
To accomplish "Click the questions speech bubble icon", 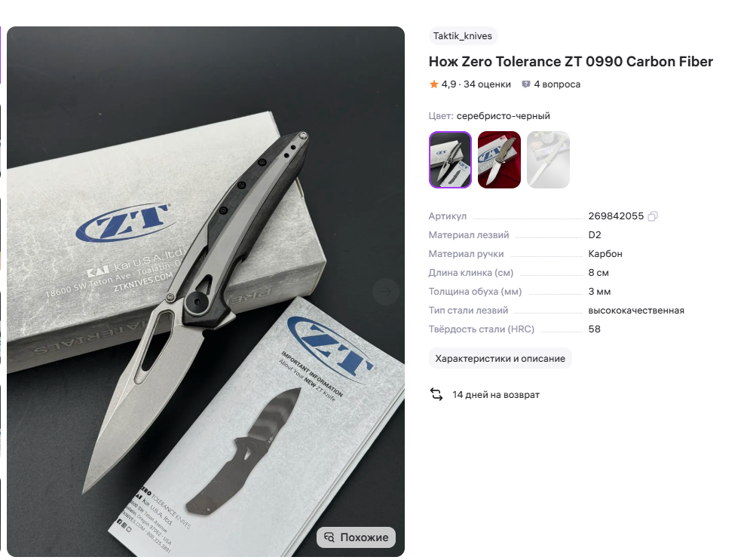I will (526, 84).
